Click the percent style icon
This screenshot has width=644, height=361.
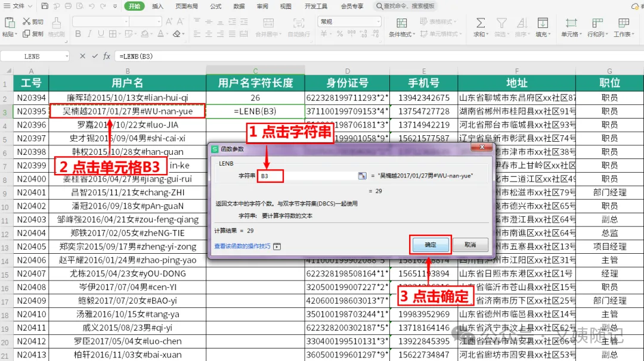(340, 34)
